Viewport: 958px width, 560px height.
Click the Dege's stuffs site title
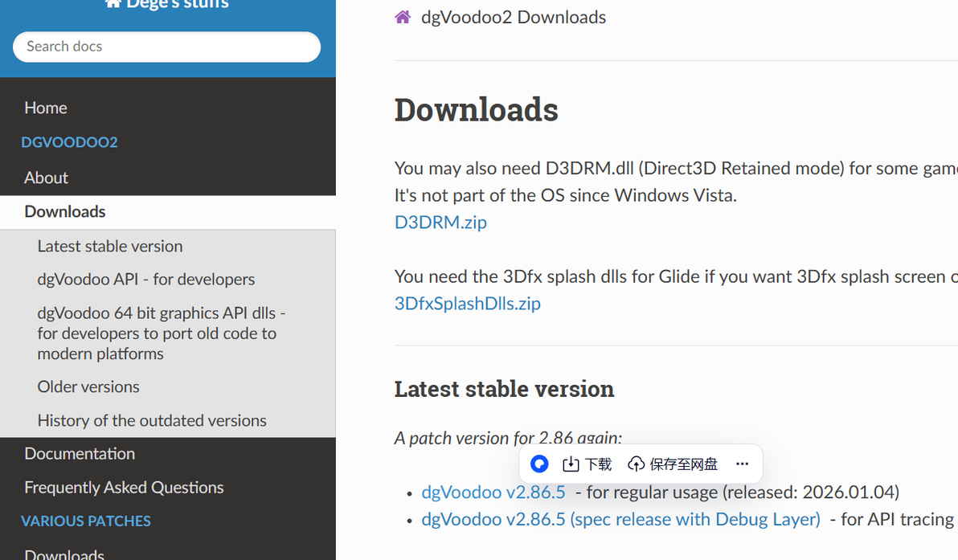click(x=167, y=4)
